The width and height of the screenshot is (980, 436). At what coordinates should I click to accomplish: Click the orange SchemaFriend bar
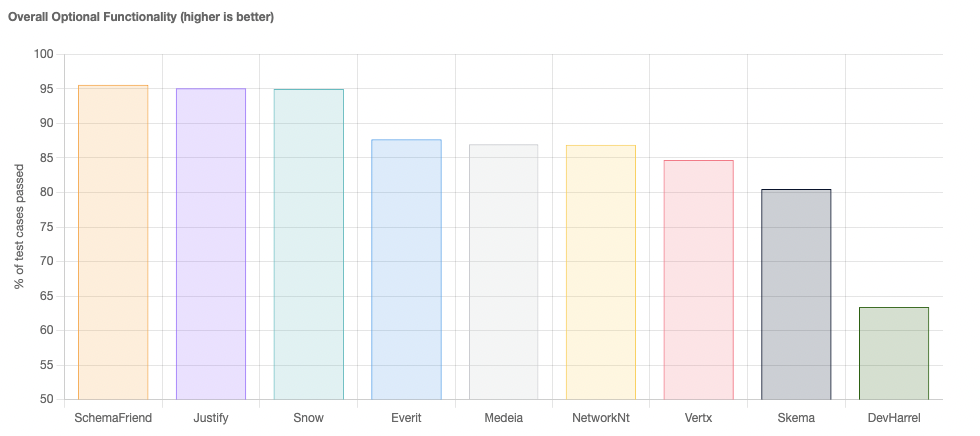click(x=113, y=242)
